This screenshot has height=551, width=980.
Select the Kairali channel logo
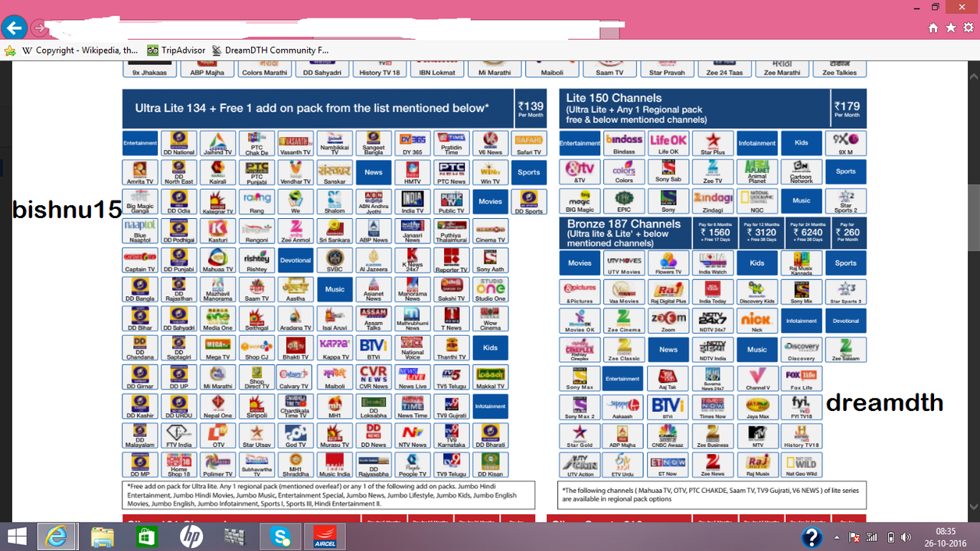click(217, 172)
